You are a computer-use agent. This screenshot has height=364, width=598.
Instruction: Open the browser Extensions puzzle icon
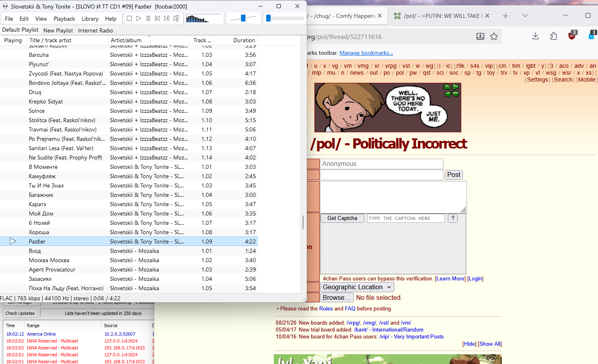(x=554, y=36)
